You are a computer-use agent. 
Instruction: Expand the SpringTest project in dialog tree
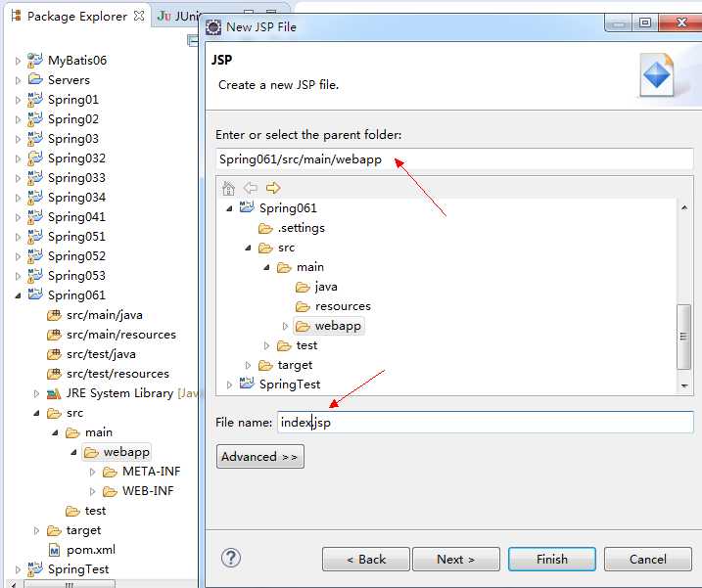pos(229,384)
